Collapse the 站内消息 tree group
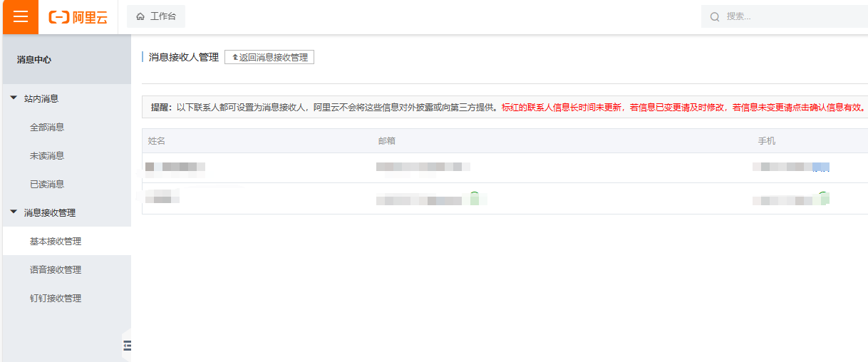Viewport: 868px width, 362px height. tap(14, 98)
